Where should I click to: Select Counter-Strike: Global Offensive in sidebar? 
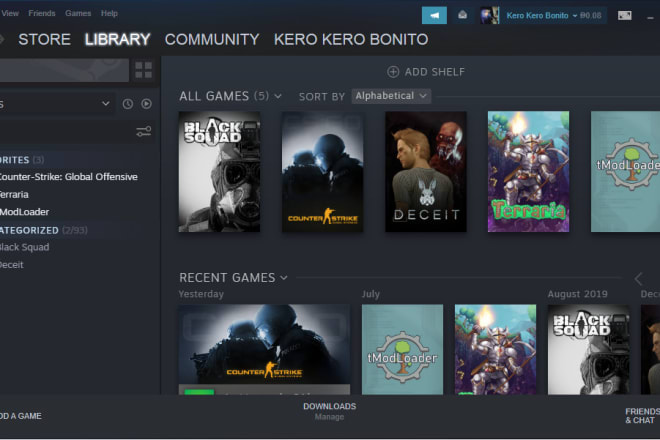68,177
